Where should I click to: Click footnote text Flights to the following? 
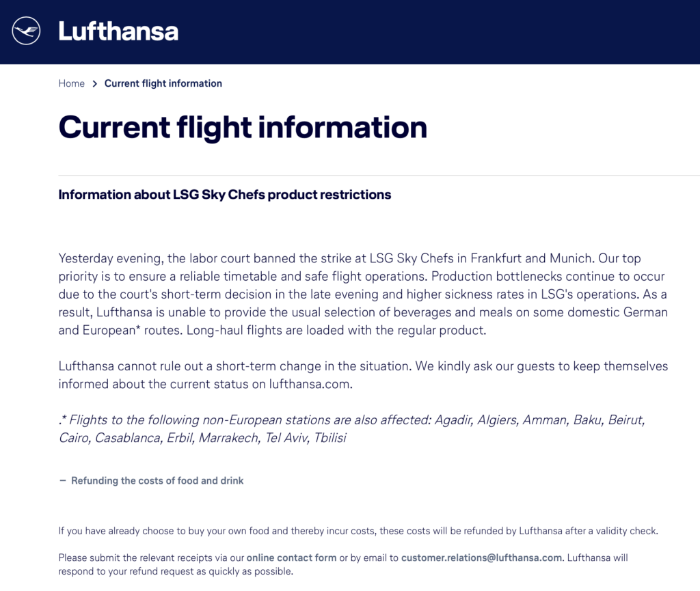coord(352,428)
